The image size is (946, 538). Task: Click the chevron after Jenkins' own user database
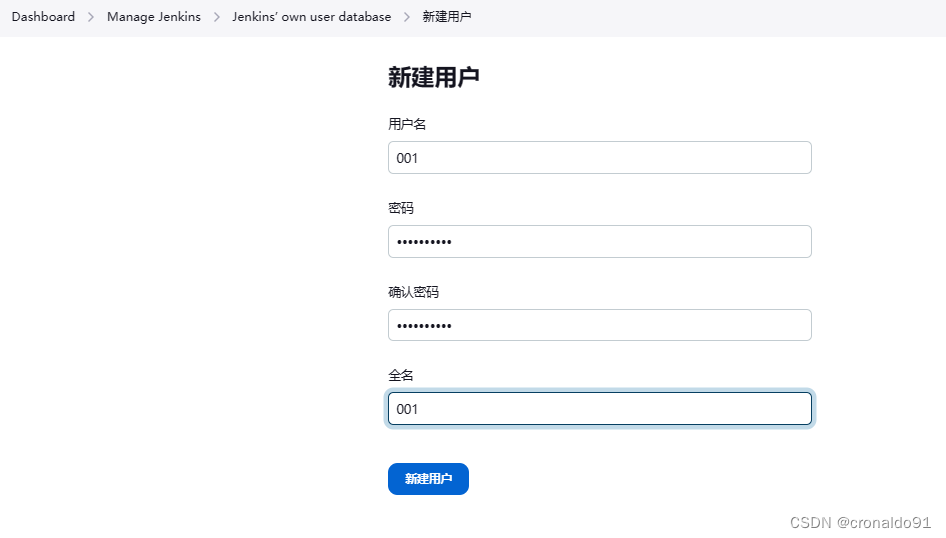pos(407,17)
